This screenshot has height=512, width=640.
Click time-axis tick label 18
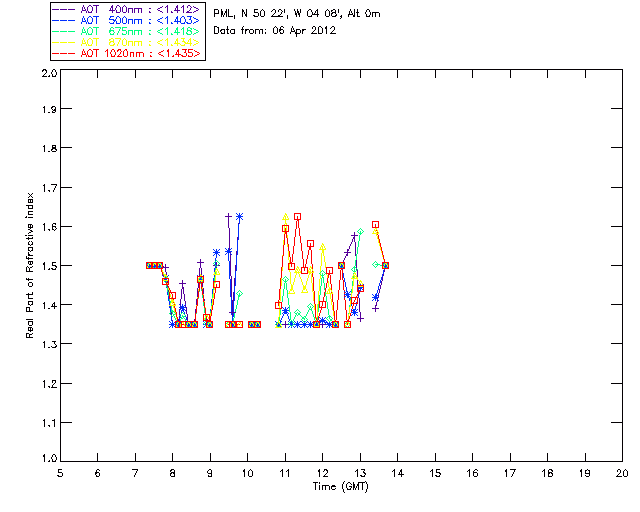click(547, 473)
